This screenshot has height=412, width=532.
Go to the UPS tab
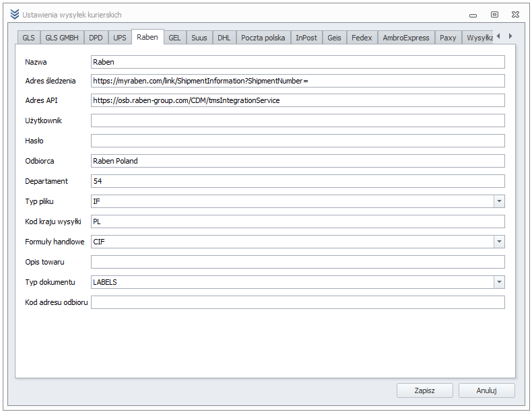point(119,38)
